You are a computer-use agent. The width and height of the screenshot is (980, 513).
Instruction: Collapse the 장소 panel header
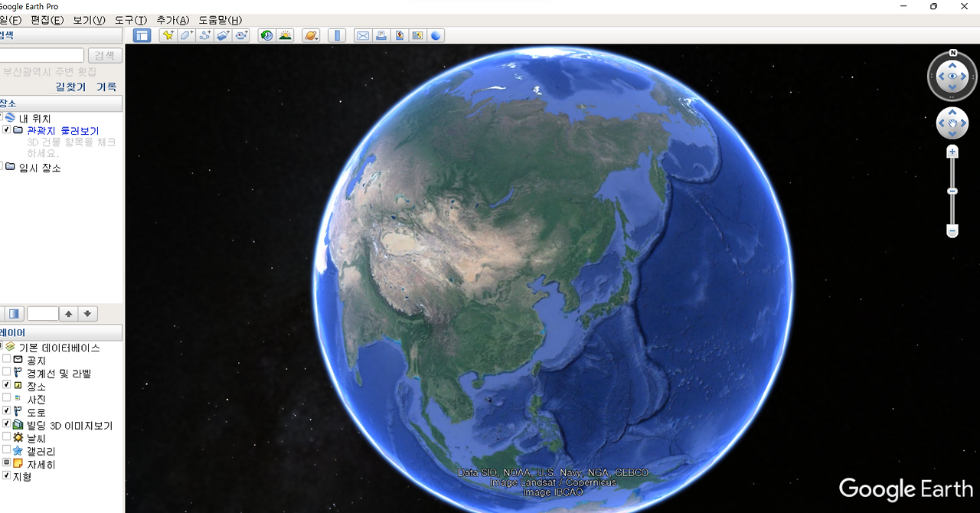click(60, 103)
